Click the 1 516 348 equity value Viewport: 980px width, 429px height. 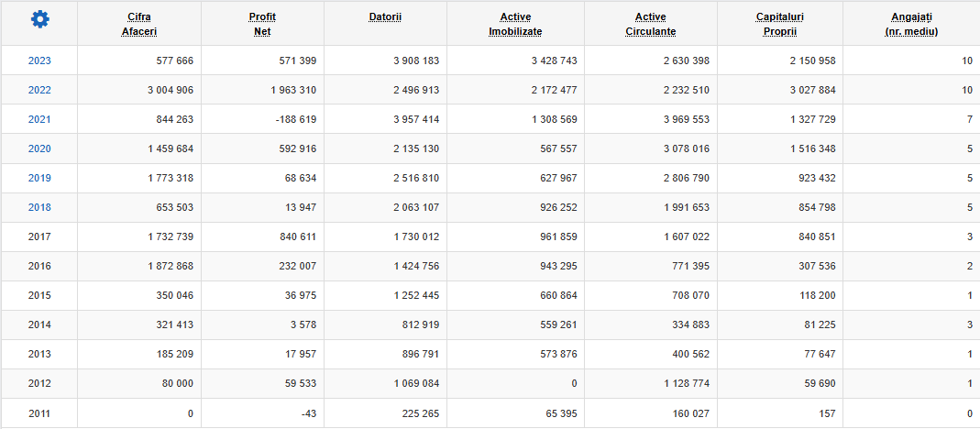812,148
